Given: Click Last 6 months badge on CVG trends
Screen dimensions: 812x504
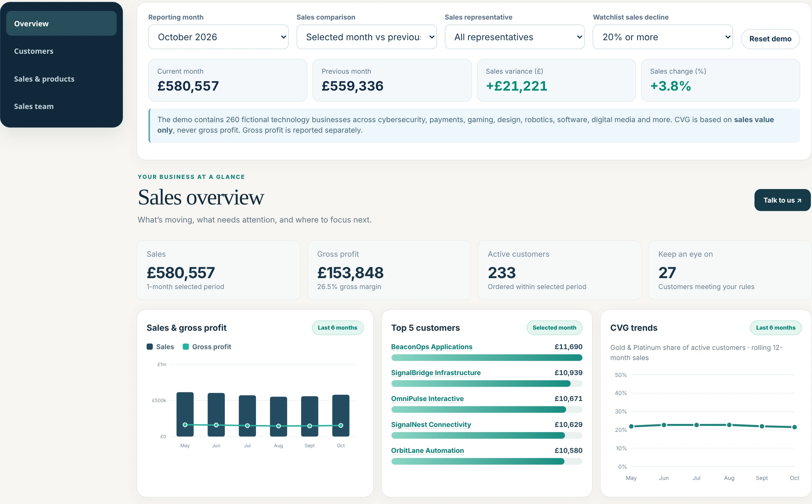Looking at the screenshot, I should tap(776, 328).
